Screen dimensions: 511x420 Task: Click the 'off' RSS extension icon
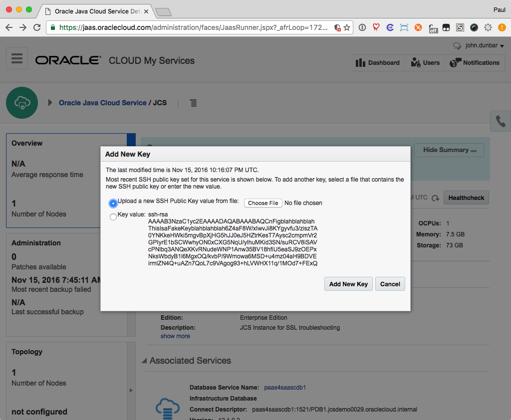tap(433, 28)
